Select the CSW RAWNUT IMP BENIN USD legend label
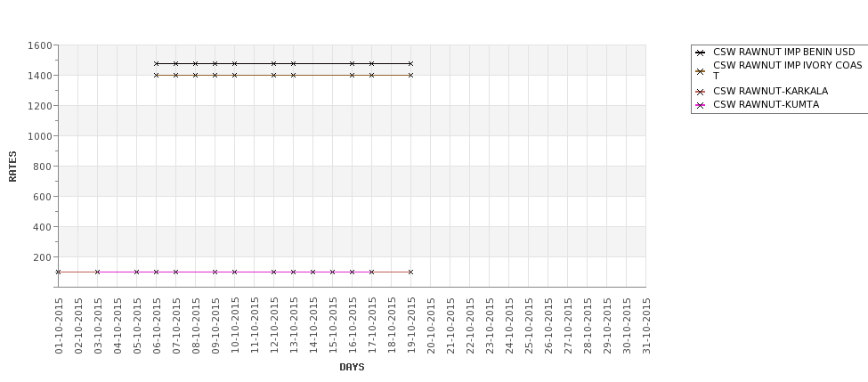 pyautogui.click(x=783, y=53)
